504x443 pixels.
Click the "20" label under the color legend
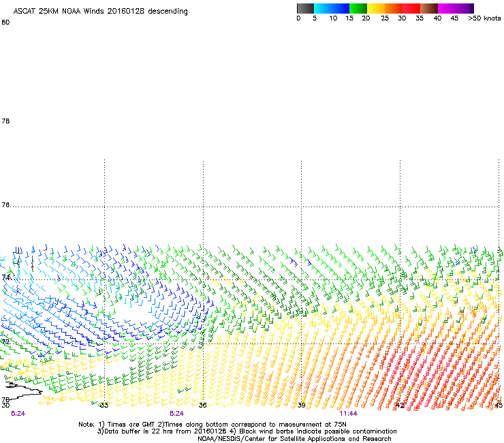[366, 18]
